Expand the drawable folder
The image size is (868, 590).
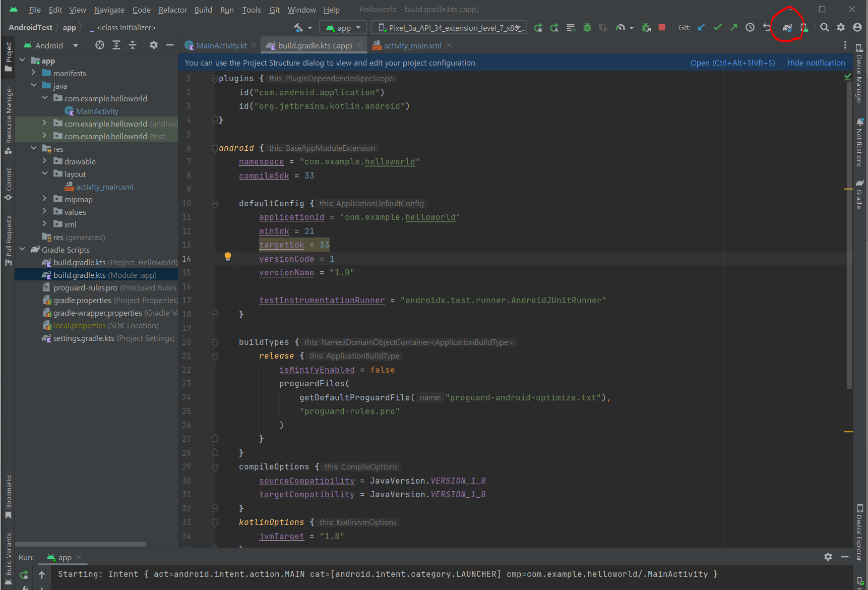(x=44, y=161)
